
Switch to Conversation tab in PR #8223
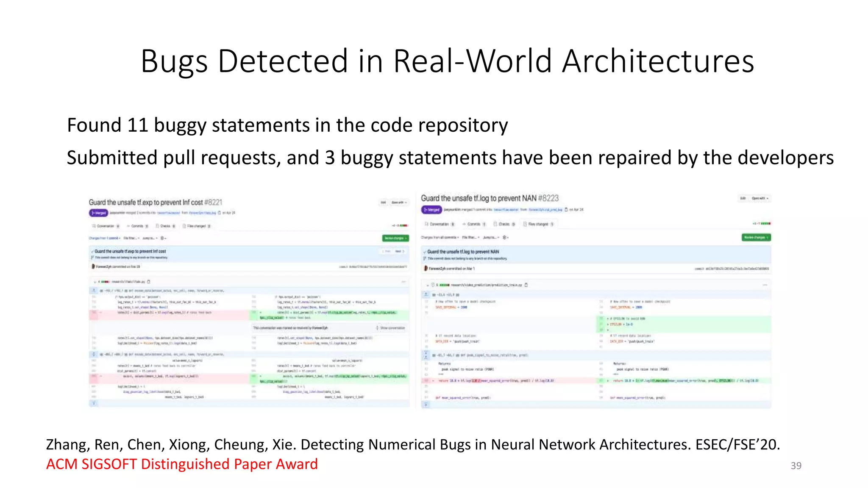(x=440, y=224)
